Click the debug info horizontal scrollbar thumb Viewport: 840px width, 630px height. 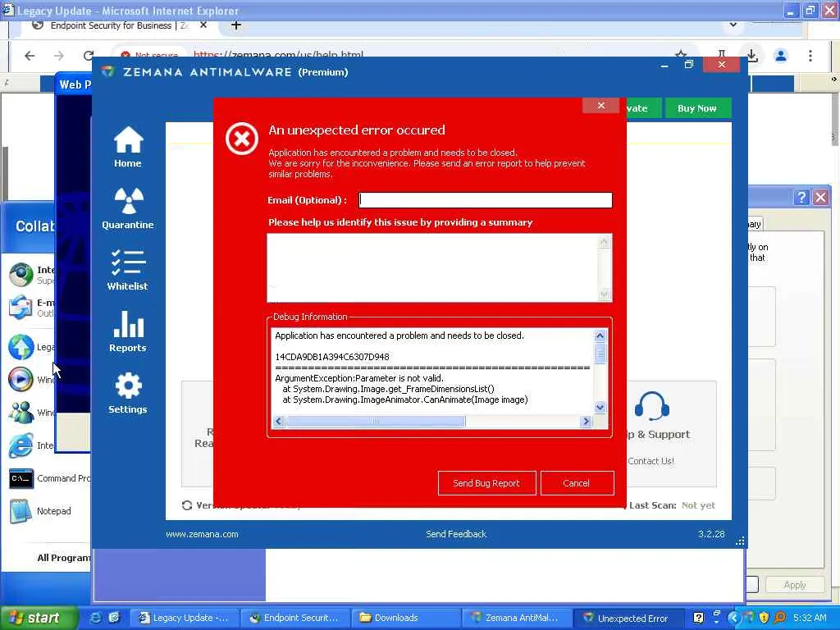tap(376, 422)
